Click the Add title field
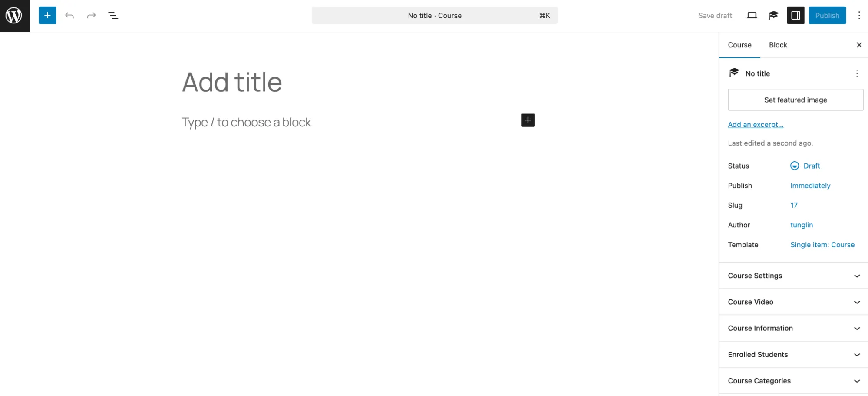The image size is (868, 396). (232, 82)
